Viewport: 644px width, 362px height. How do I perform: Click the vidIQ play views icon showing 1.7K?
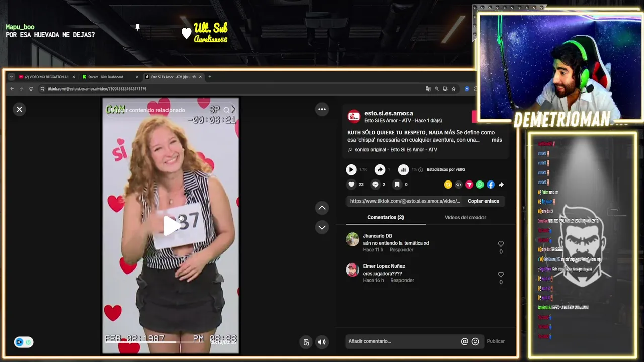point(351,170)
